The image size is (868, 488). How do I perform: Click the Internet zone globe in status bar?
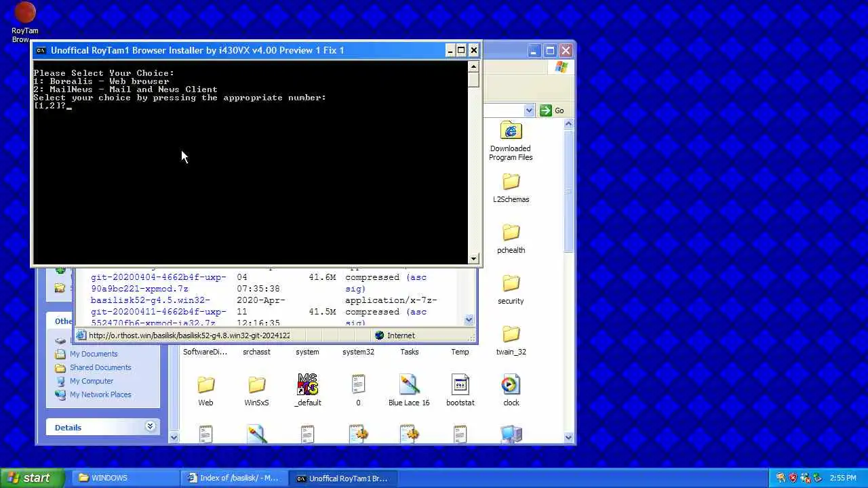click(379, 335)
